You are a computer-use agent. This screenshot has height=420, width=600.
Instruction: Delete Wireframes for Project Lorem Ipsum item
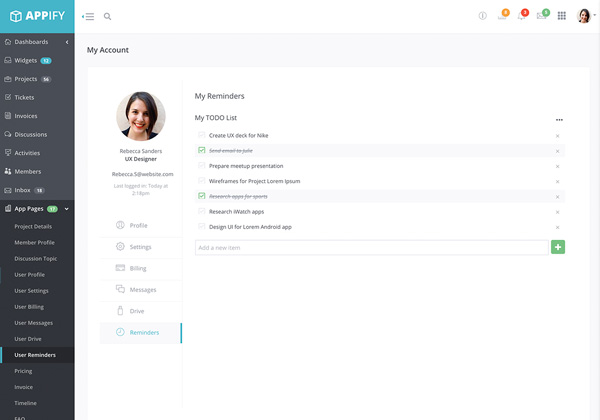click(558, 182)
